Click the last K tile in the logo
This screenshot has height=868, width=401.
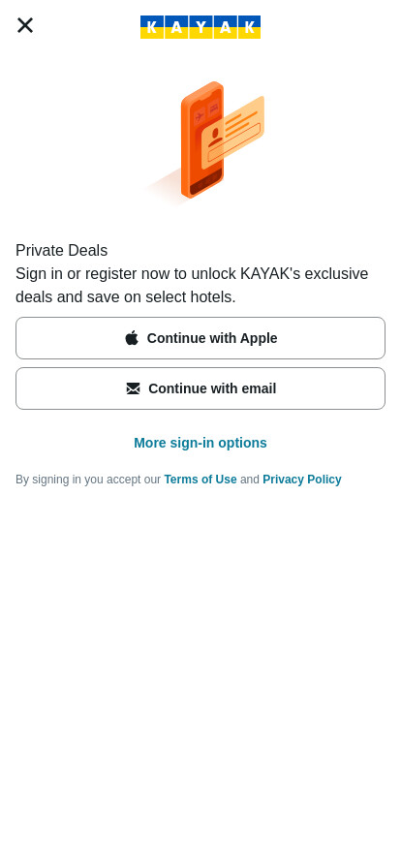point(249,26)
